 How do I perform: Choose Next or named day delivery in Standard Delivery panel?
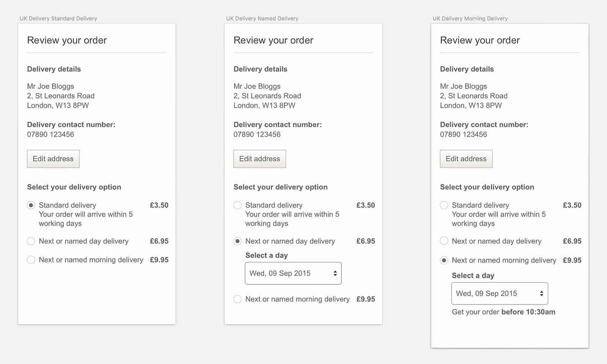31,241
